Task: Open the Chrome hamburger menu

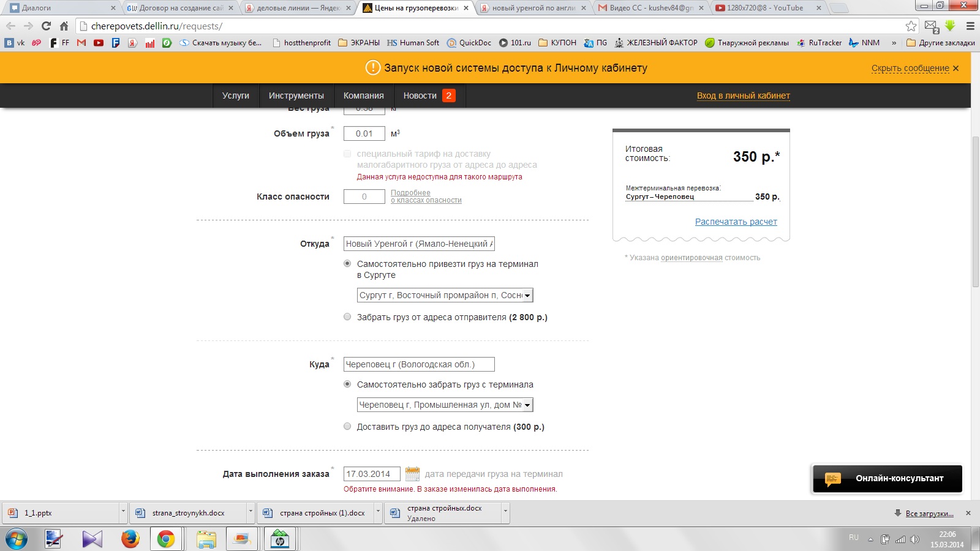Action: [x=970, y=26]
